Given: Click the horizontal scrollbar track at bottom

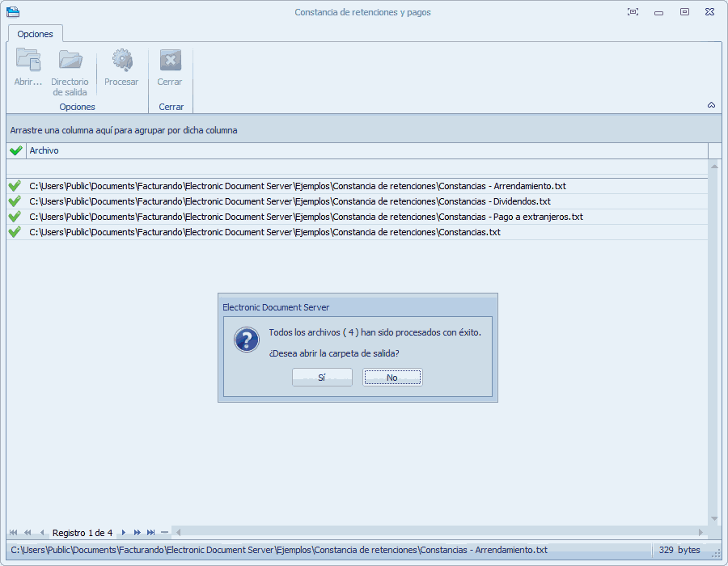Looking at the screenshot, I should [x=437, y=532].
